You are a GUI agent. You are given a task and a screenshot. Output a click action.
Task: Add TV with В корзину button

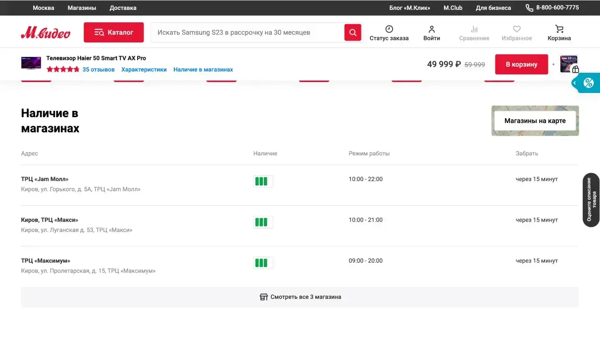tap(521, 64)
